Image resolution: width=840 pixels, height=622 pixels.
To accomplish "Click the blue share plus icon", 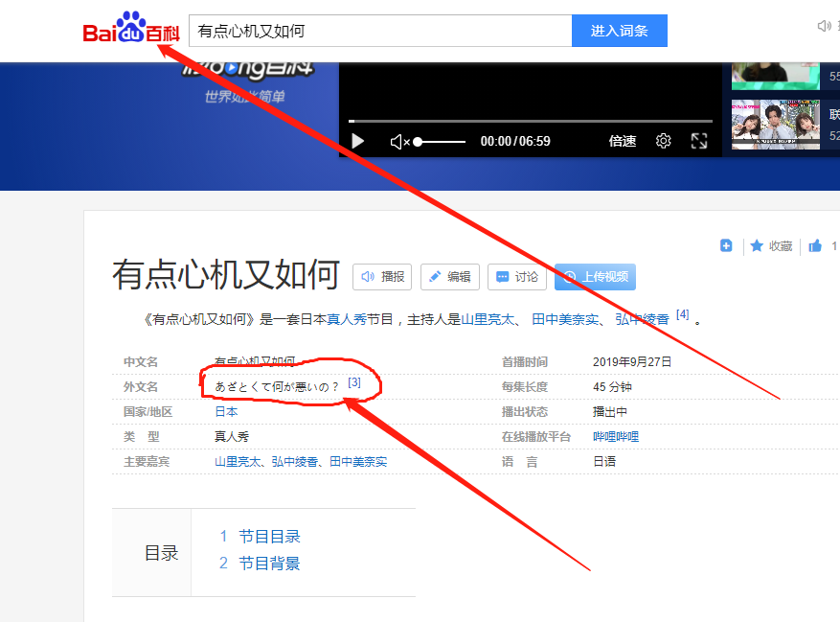I will point(726,245).
